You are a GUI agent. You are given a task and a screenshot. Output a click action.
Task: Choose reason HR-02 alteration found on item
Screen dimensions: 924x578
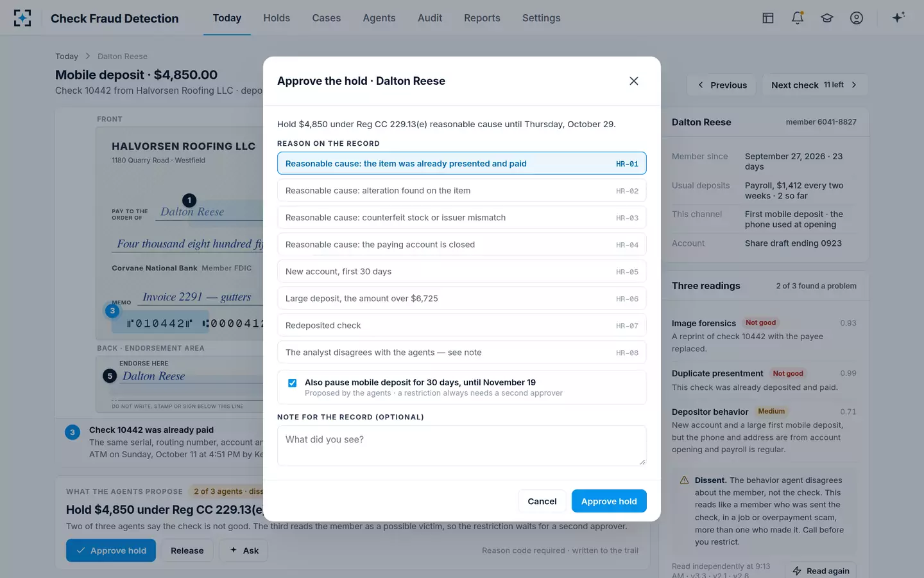[x=462, y=191]
